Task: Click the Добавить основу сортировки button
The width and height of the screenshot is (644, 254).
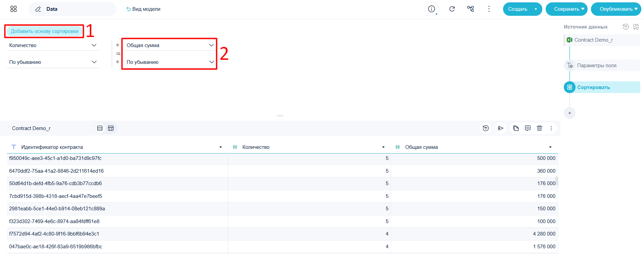Action: [45, 31]
